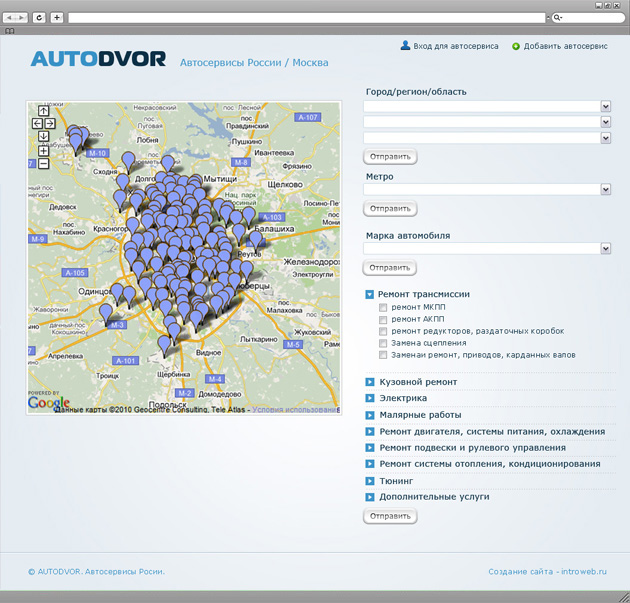Click the browser search field
This screenshot has width=630, height=603.
pos(588,17)
